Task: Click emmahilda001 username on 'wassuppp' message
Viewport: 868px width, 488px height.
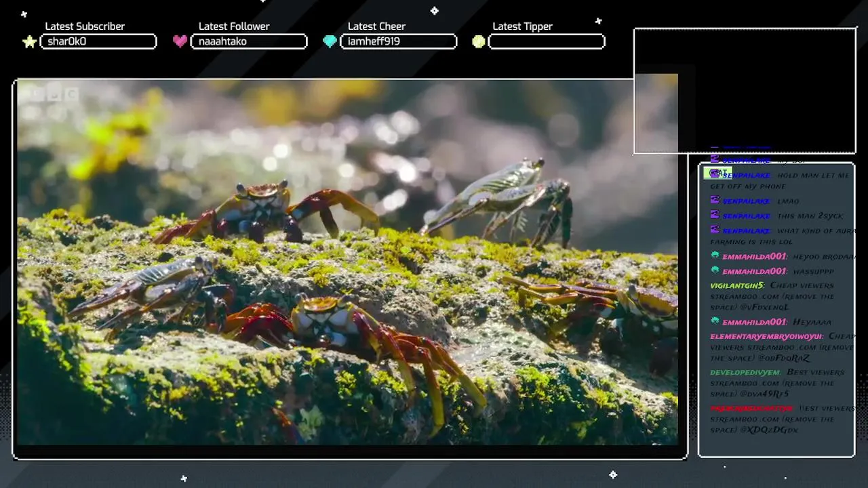Action: pyautogui.click(x=755, y=271)
